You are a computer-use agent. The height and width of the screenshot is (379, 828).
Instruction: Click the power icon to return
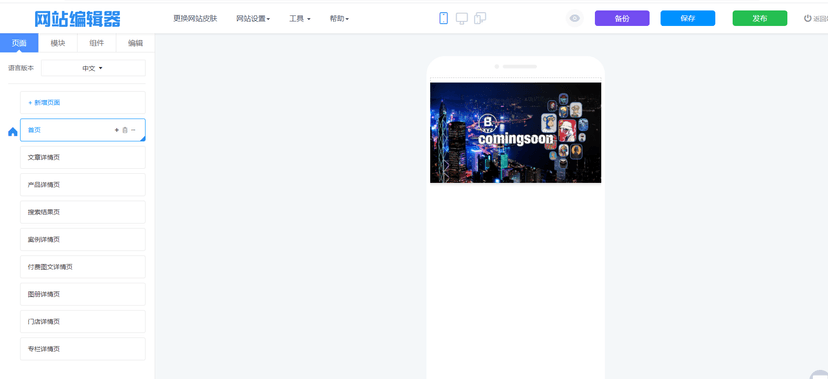807,18
